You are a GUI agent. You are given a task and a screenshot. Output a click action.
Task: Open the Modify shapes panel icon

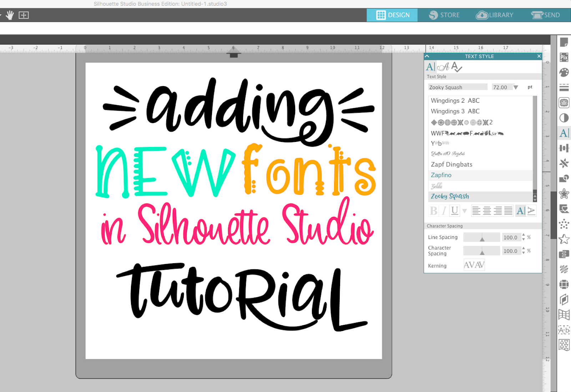(x=564, y=178)
